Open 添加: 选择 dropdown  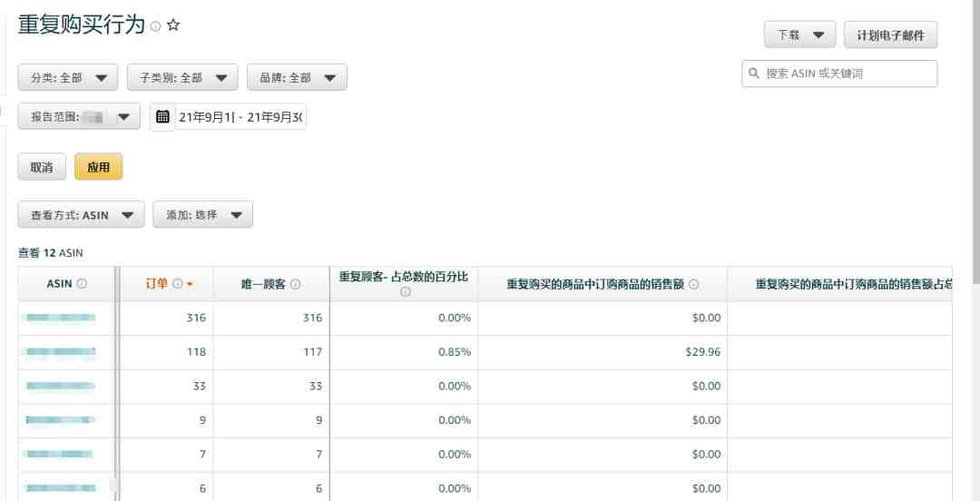click(203, 214)
